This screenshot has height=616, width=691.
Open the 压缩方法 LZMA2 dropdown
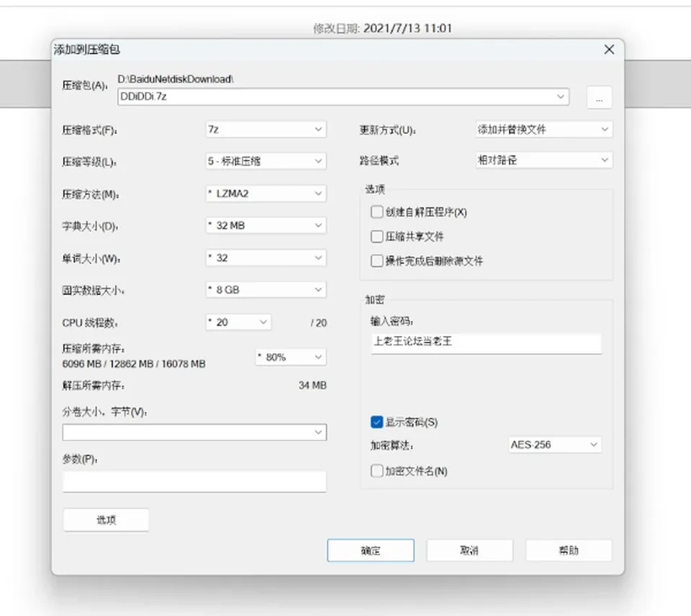click(266, 194)
